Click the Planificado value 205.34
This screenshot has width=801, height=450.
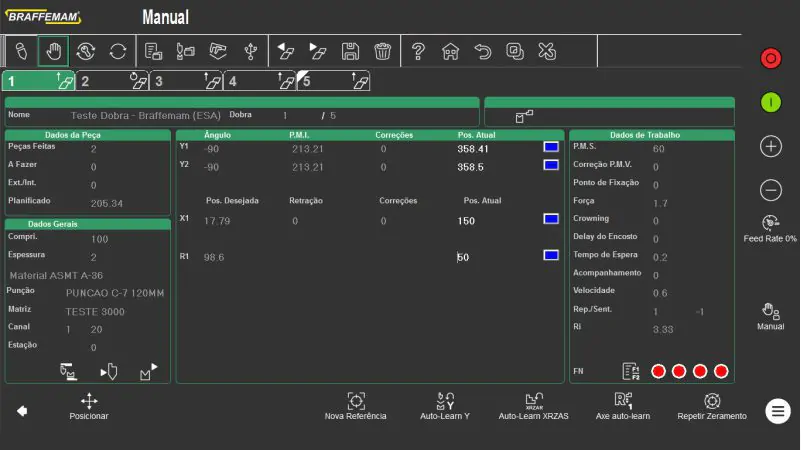click(x=107, y=203)
